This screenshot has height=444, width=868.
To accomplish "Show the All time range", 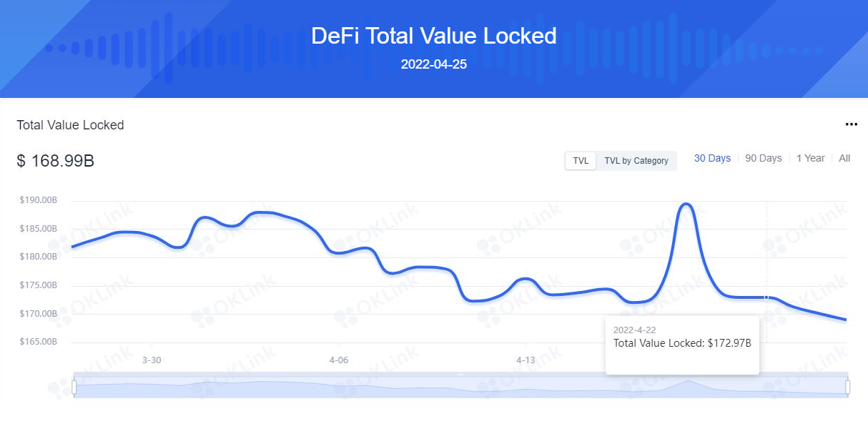I will coord(844,158).
